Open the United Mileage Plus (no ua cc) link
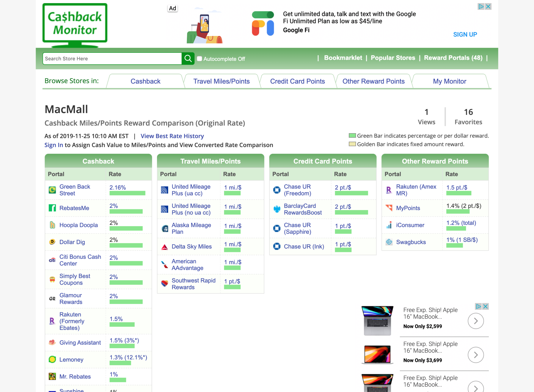Viewport: 534px width, 392px height. coord(191,209)
